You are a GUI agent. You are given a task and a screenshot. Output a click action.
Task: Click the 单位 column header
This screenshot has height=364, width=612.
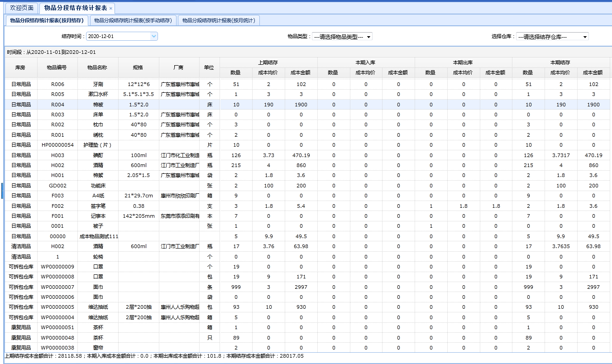pos(209,67)
